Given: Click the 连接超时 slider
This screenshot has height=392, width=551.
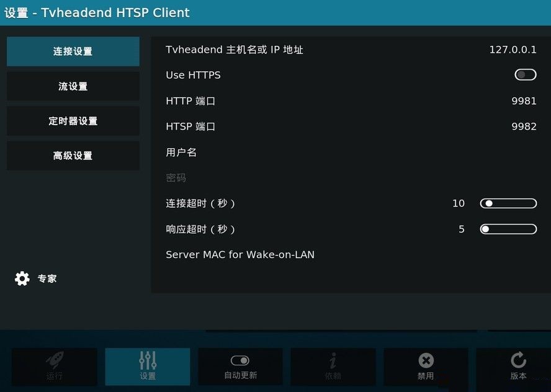Looking at the screenshot, I should pyautogui.click(x=508, y=203).
